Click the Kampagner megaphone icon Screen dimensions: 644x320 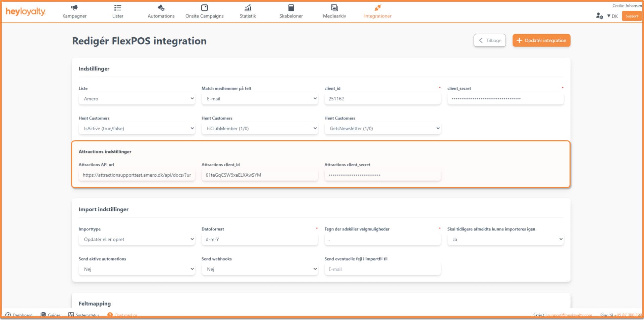point(74,8)
